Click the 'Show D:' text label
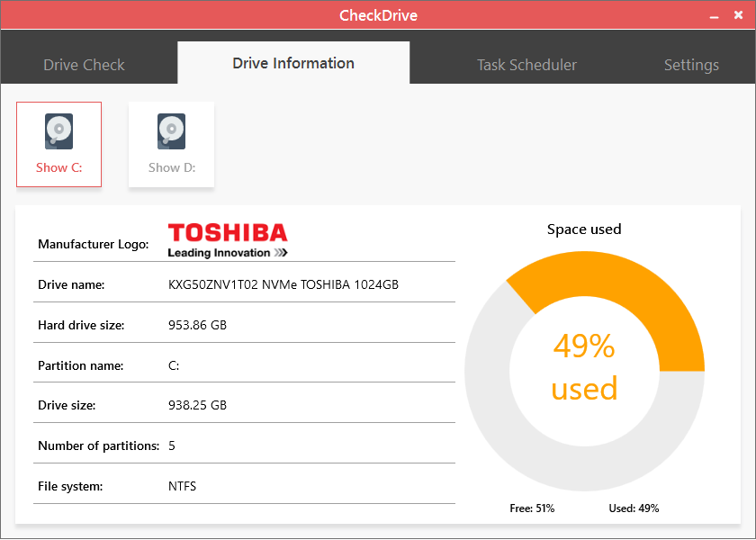This screenshot has width=756, height=540. click(171, 167)
